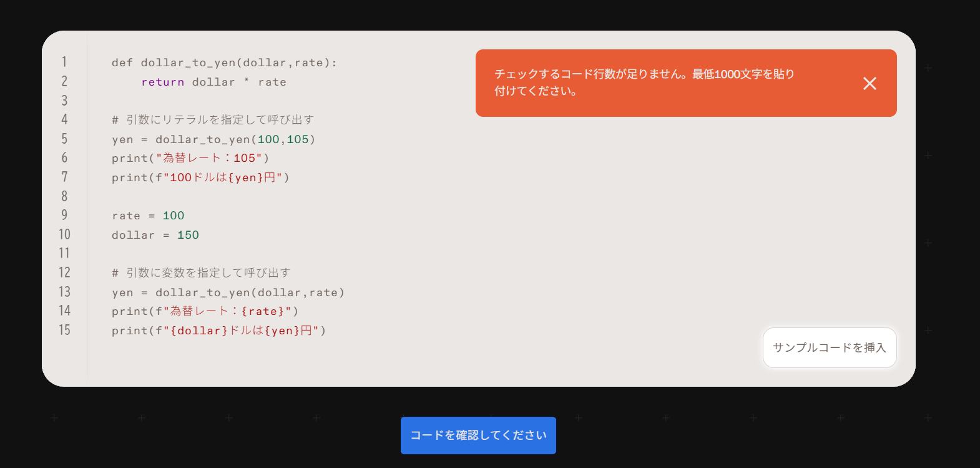Click the 'return dollar * rate' line
980x468 pixels.
[x=213, y=82]
